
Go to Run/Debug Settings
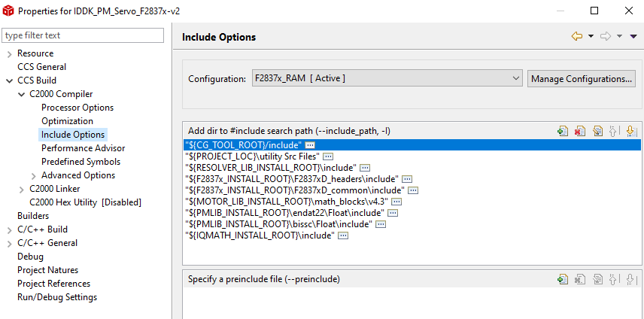click(57, 297)
